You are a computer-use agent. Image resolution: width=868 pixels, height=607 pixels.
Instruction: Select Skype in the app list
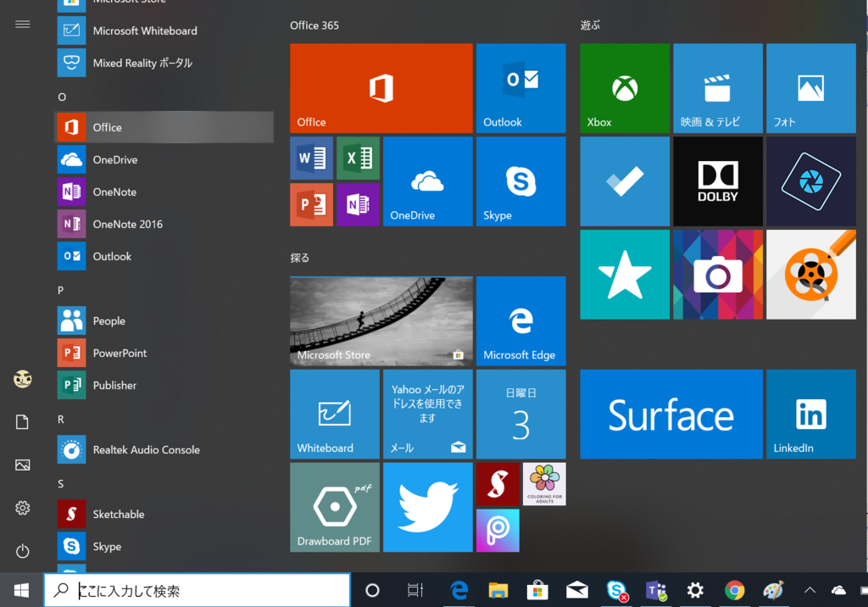[x=164, y=546]
